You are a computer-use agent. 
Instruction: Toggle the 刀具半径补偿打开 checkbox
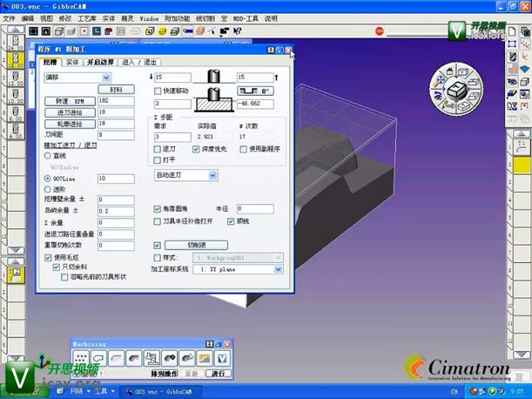(x=157, y=221)
